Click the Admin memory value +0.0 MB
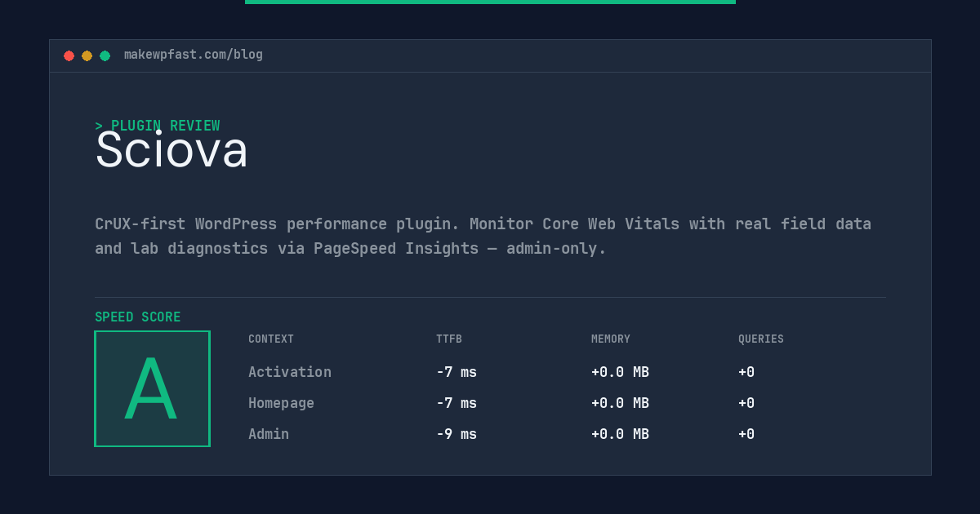980x514 pixels. pyautogui.click(x=620, y=434)
